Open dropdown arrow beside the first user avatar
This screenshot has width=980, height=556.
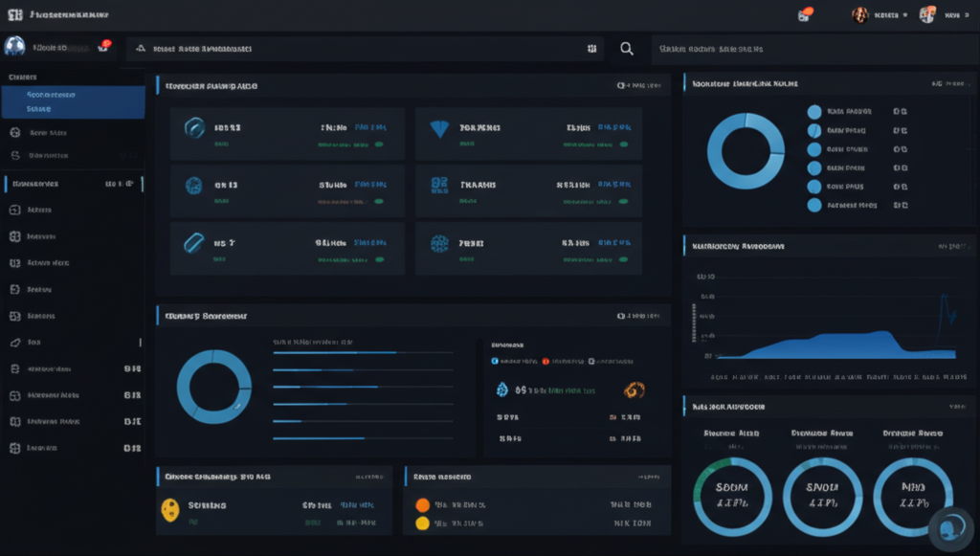click(x=903, y=15)
